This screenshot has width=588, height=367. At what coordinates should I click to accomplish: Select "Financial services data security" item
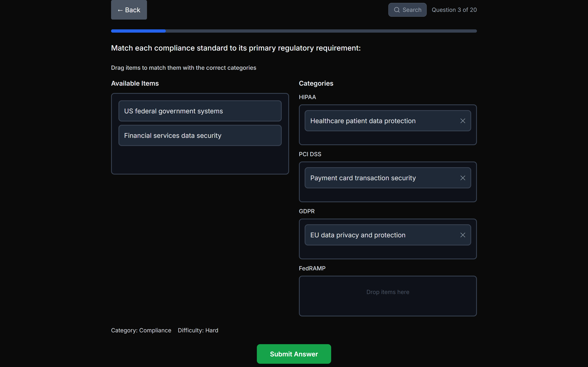click(199, 135)
